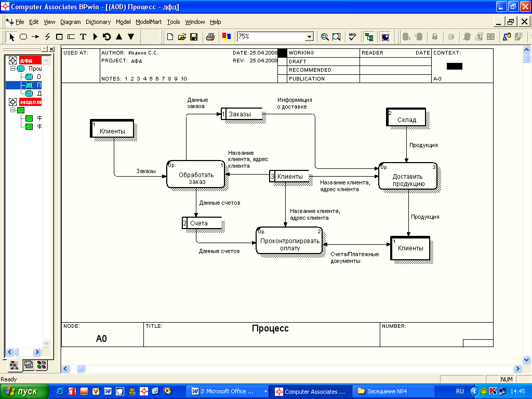
Task: Click the zoom magnifier tool
Action: (325, 37)
